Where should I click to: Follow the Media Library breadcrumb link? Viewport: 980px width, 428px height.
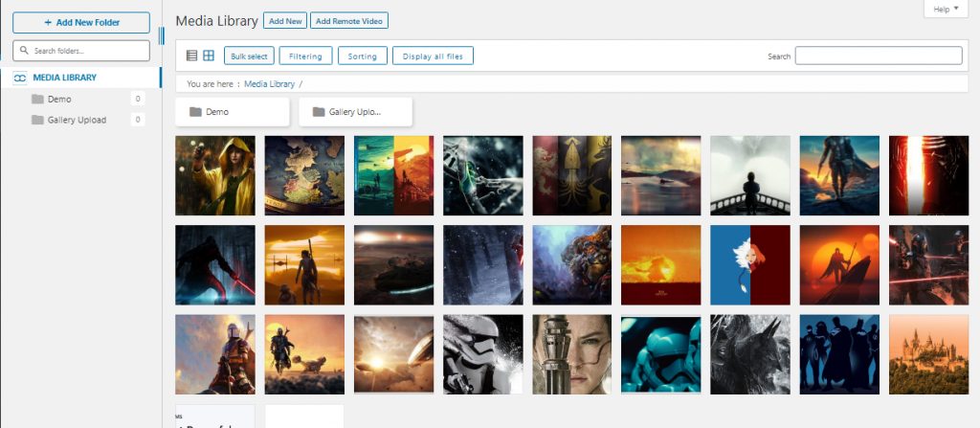(x=269, y=84)
